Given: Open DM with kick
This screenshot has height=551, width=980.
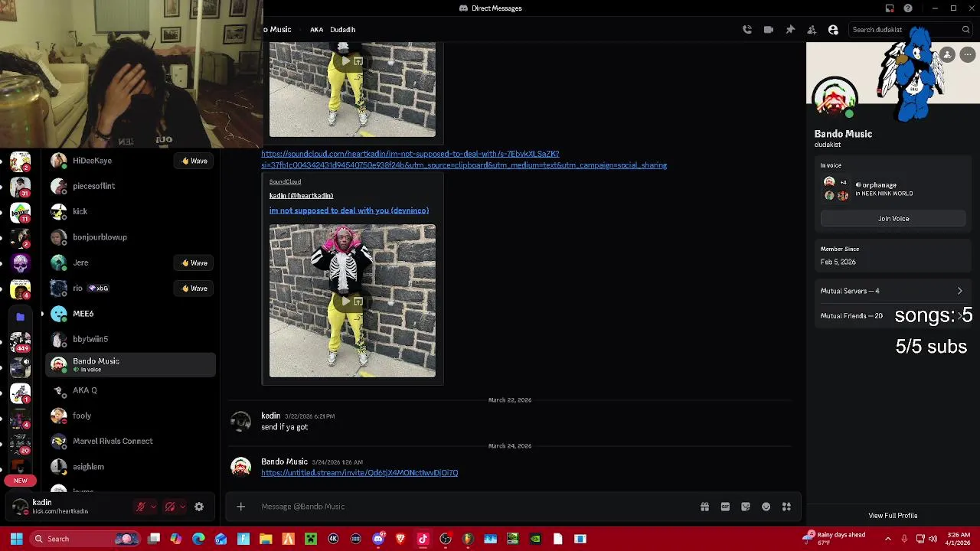Looking at the screenshot, I should [131, 211].
